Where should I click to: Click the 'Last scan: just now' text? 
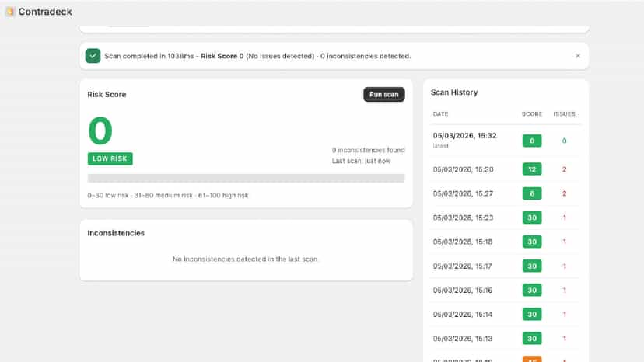[x=362, y=161]
